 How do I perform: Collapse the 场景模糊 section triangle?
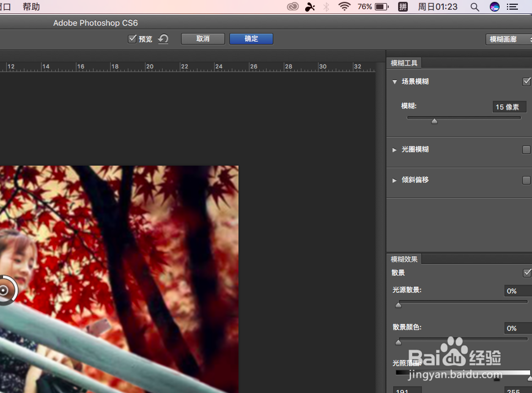click(394, 82)
